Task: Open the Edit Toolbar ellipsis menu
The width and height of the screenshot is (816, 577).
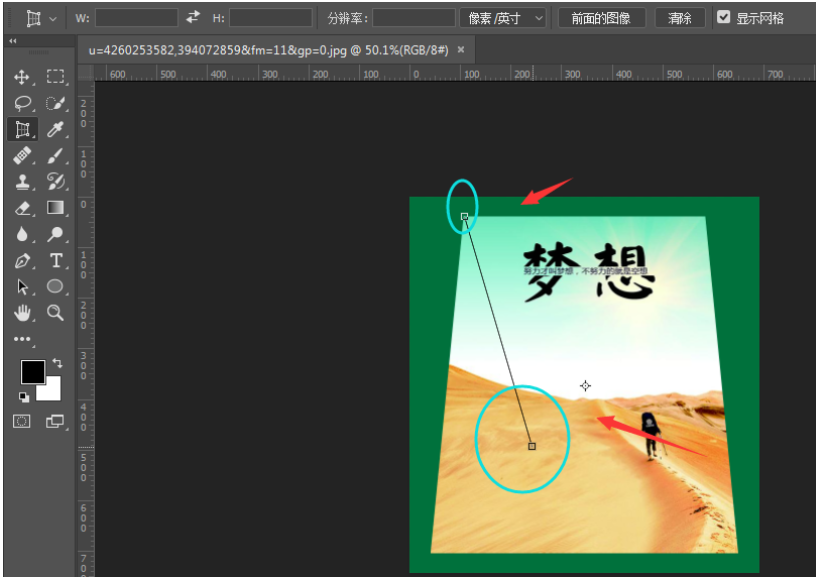Action: (21, 337)
